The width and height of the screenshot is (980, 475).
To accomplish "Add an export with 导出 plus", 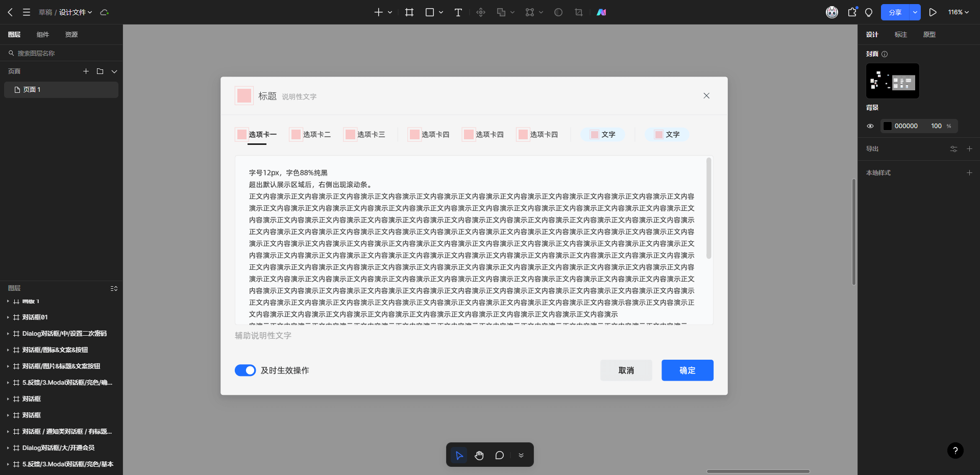I will coord(969,149).
